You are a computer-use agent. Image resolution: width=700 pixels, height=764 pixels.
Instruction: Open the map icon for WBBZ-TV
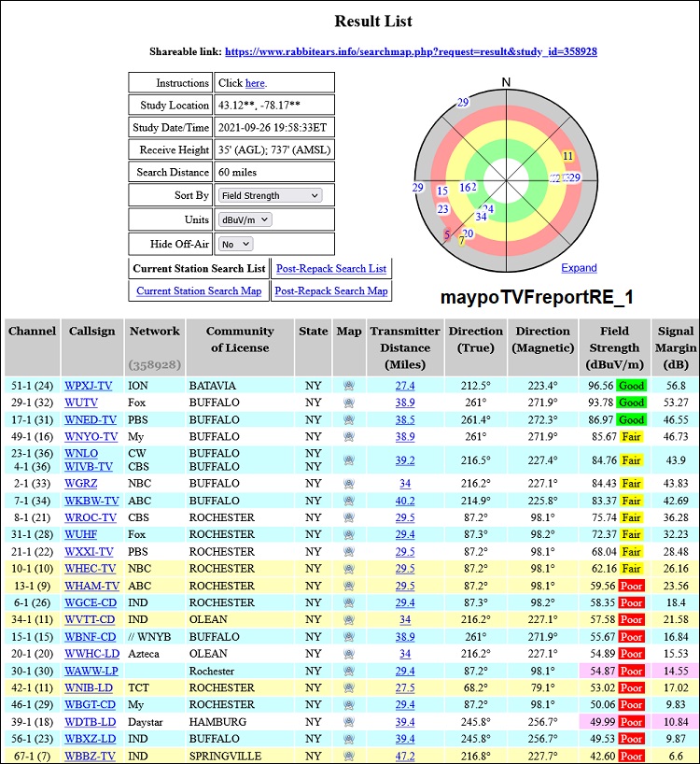point(348,756)
